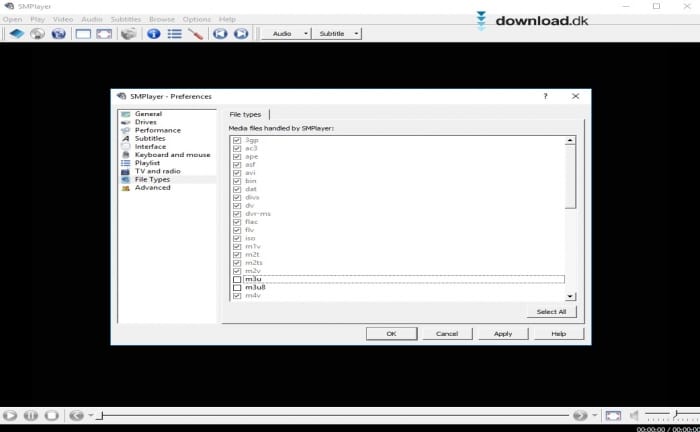The height and width of the screenshot is (432, 700).
Task: Open the Audio menu in menu bar
Action: click(x=92, y=19)
